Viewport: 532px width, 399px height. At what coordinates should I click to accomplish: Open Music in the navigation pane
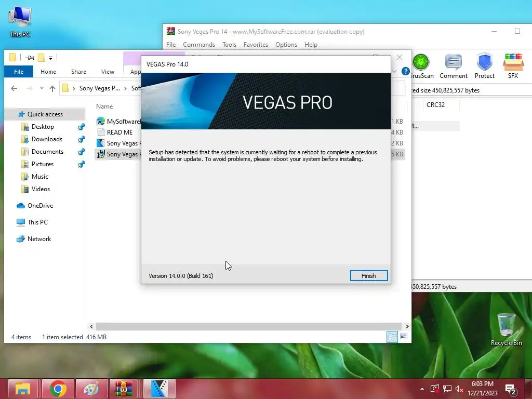[39, 177]
